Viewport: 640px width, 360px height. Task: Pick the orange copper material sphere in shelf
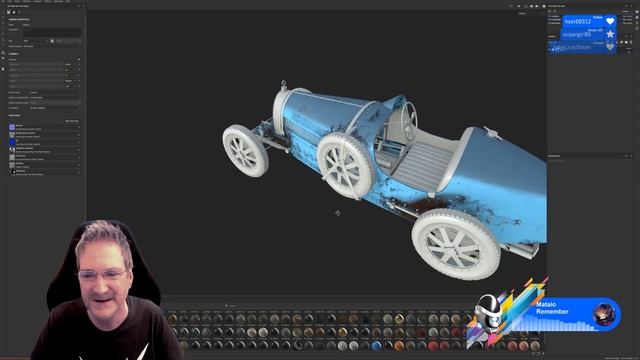(399, 346)
